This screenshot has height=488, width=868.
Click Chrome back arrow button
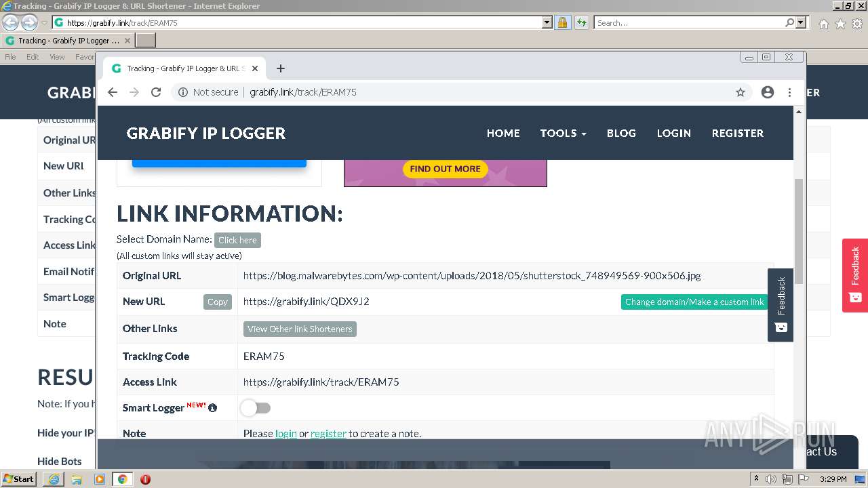pyautogui.click(x=113, y=92)
